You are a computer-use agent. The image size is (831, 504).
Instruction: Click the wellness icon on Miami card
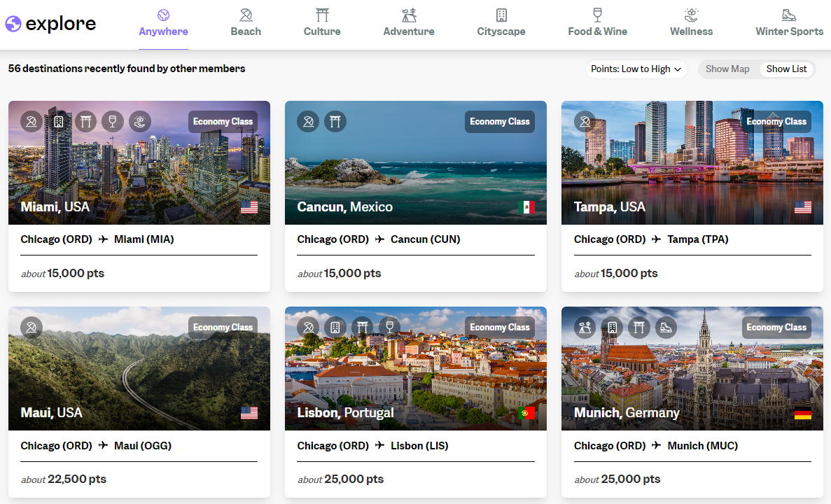coord(139,122)
